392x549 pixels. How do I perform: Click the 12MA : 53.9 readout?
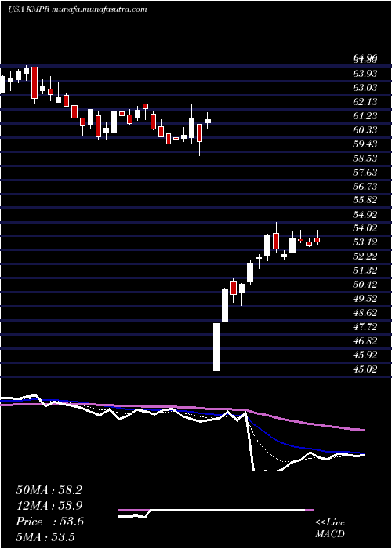pyautogui.click(x=49, y=506)
